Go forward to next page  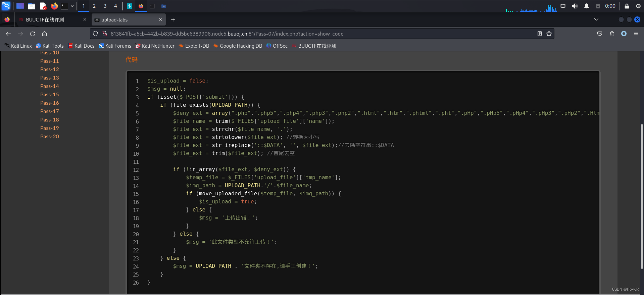click(20, 34)
